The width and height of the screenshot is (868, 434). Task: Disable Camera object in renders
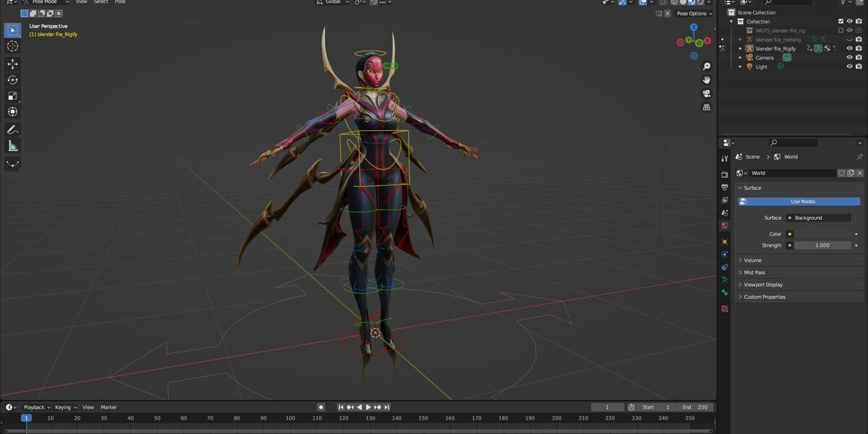click(x=858, y=57)
